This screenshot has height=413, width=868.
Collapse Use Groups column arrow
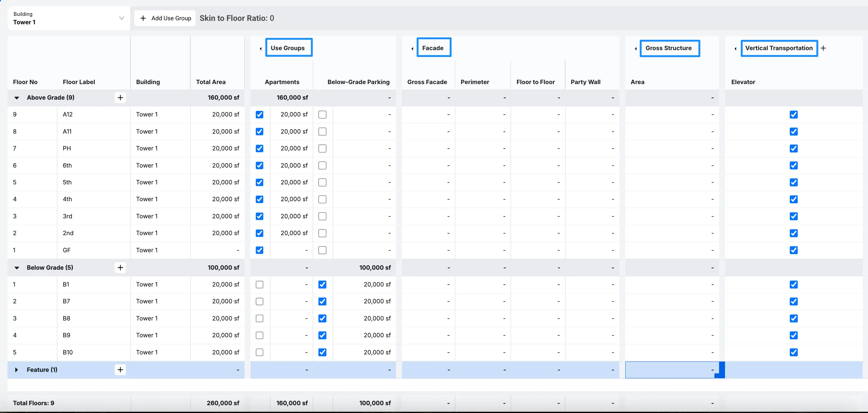click(260, 49)
